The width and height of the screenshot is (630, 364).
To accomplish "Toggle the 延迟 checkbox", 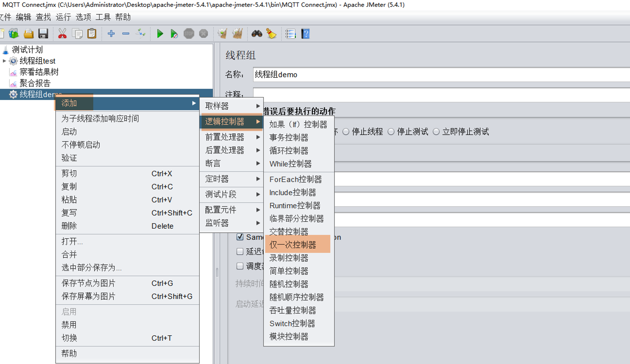I will coord(240,251).
